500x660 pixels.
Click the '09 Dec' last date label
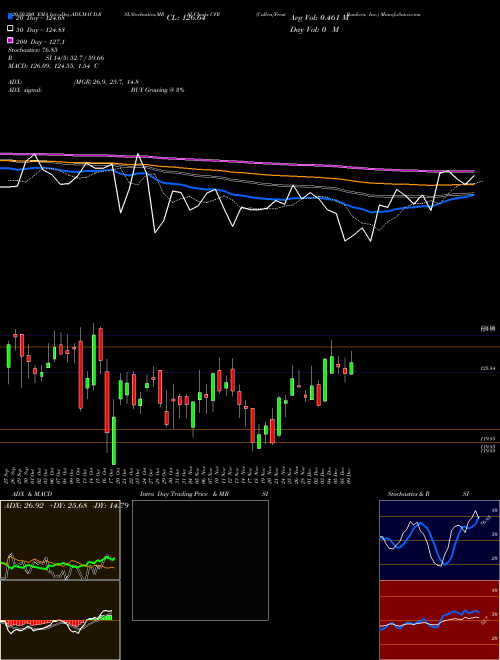coord(349,475)
